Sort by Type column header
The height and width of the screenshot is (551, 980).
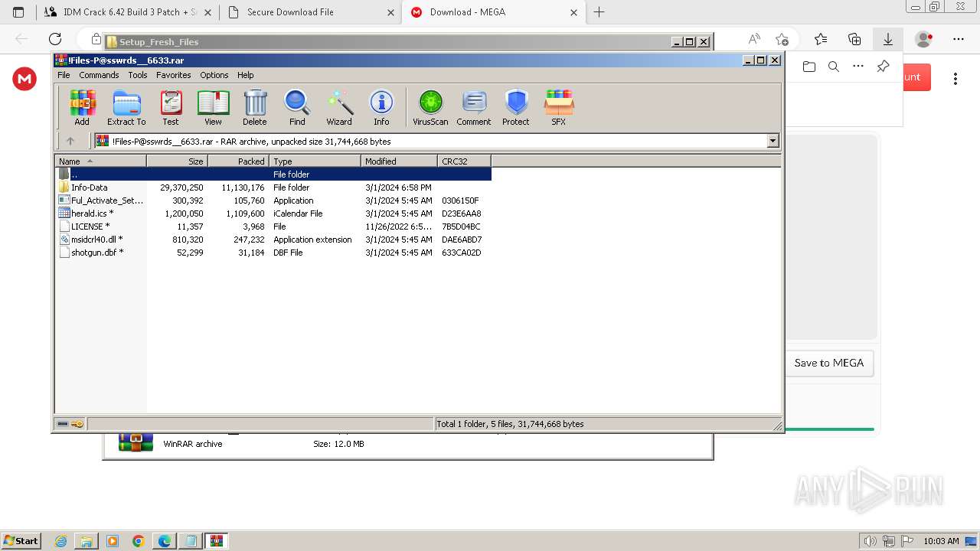click(x=315, y=161)
